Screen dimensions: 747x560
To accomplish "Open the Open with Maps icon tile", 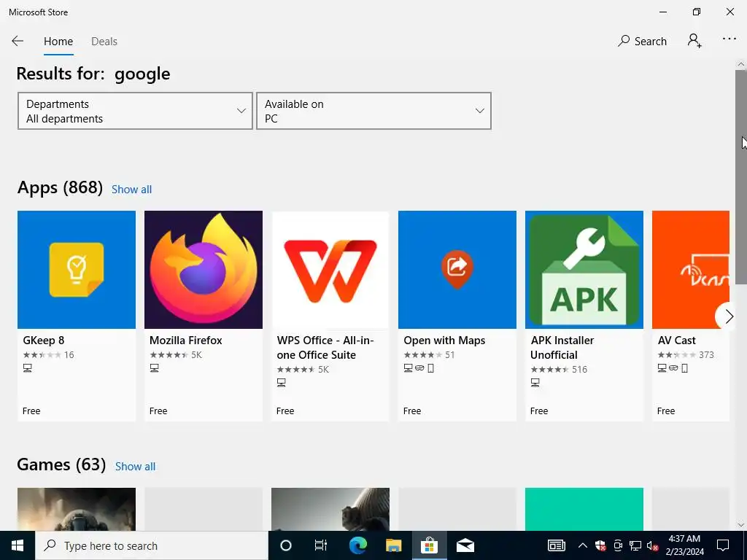I will tap(457, 270).
